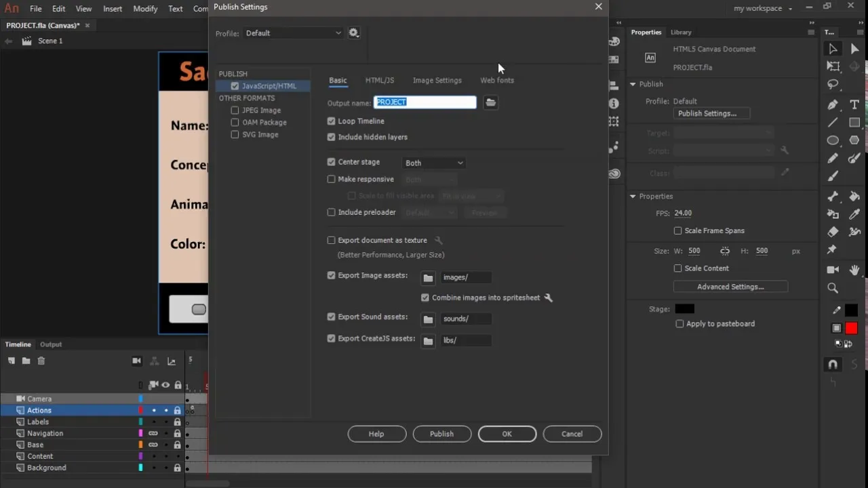Select the Zoom tool in the toolbar
The image size is (868, 488).
833,288
